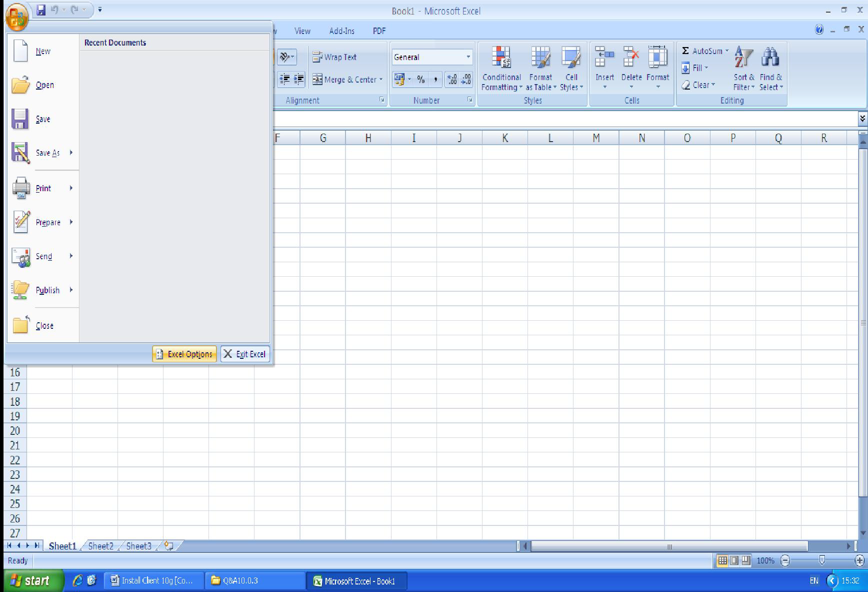Click AutoSum
This screenshot has width=868, height=592.
(702, 51)
